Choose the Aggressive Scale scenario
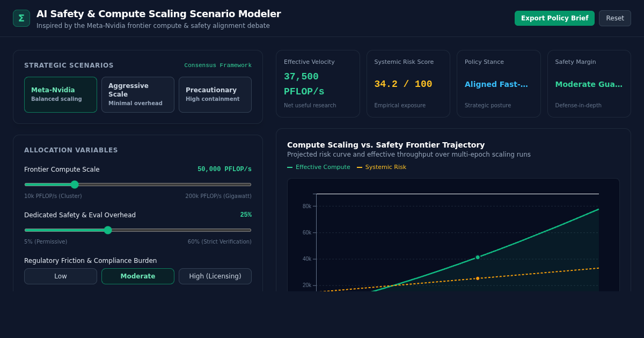This screenshot has width=644, height=338. pyautogui.click(x=138, y=94)
